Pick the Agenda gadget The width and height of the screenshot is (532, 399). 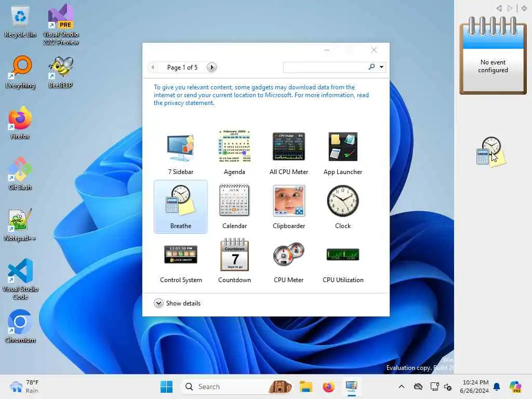pos(234,147)
